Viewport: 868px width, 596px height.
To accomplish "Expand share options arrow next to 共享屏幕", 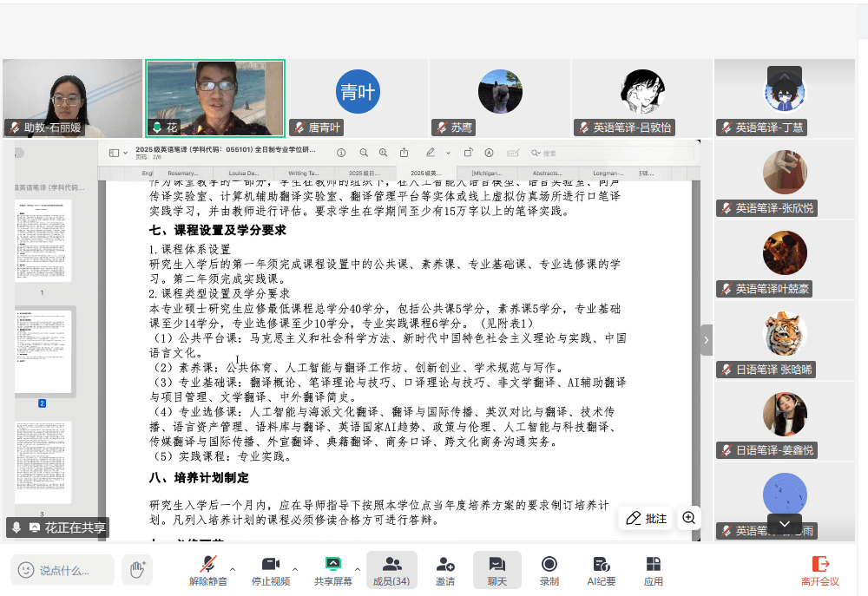I will (x=357, y=569).
